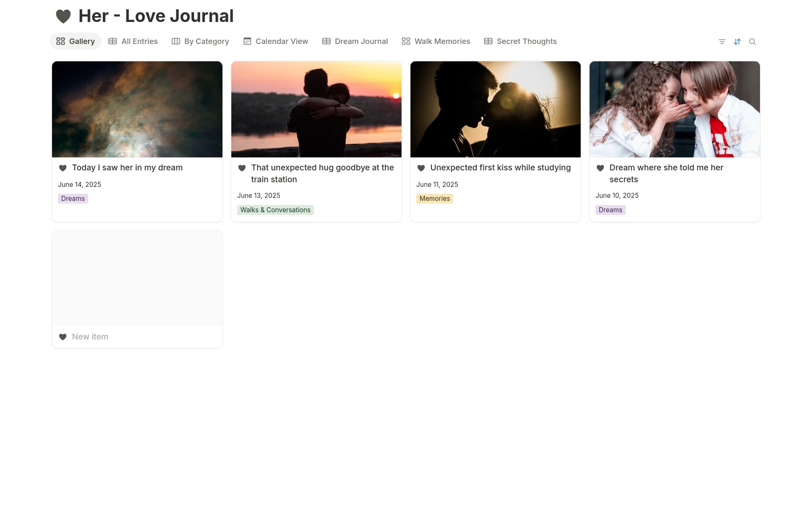Click the heart icon on the dream entry card
Screen dimensions: 812x507
pos(63,168)
